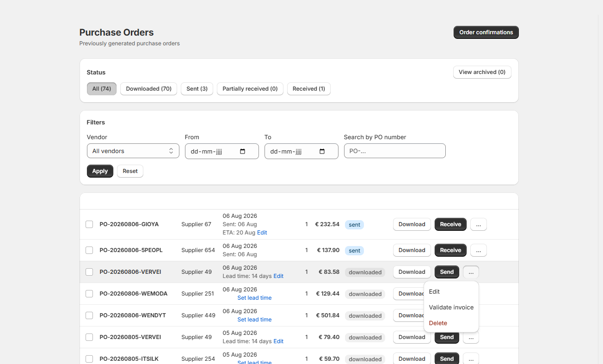Viewport: 603px width, 364px height.
Task: Choose Delete from the row actions menu
Action: click(x=451, y=323)
